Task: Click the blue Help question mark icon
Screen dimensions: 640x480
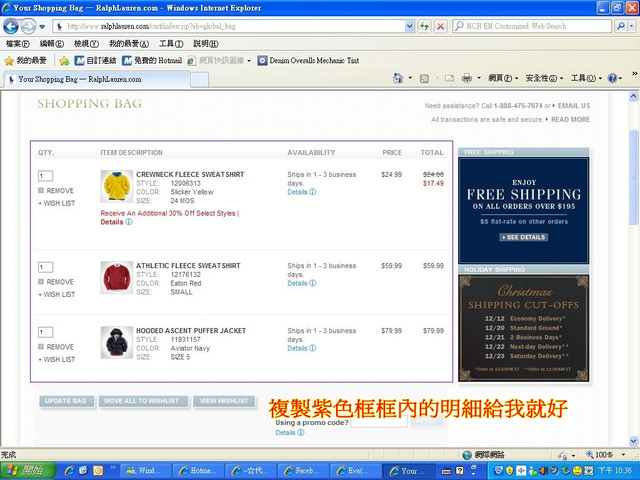Action: point(612,78)
